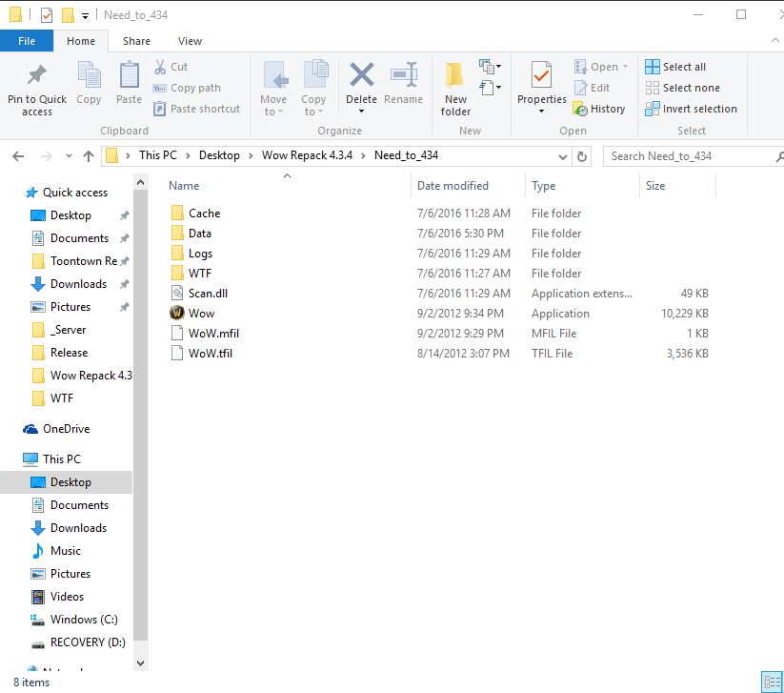
Task: Click the Wow application icon in file list
Action: click(177, 313)
